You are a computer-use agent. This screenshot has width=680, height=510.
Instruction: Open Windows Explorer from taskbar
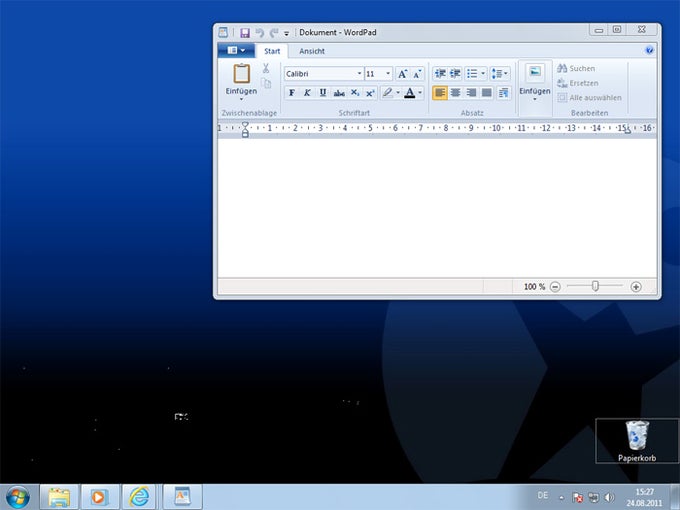point(59,497)
